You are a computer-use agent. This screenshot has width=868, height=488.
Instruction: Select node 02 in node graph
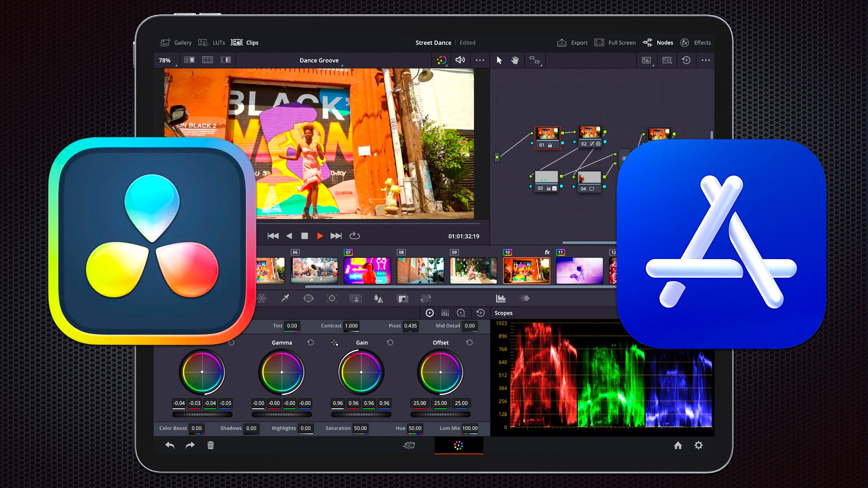coord(590,137)
